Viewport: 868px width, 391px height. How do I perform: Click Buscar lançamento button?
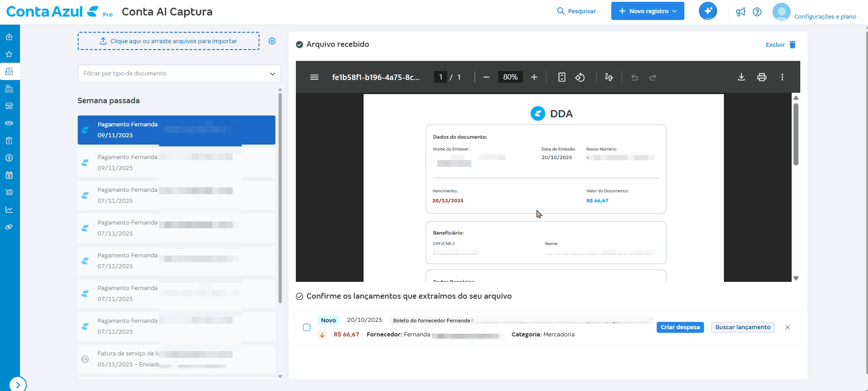743,327
